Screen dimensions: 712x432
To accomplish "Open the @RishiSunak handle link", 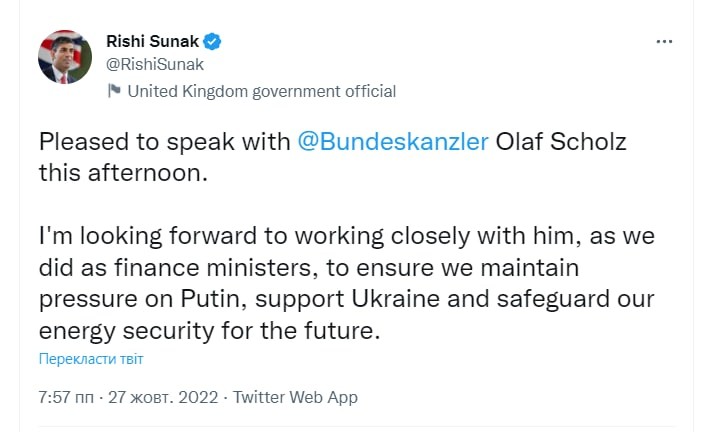I will 155,65.
